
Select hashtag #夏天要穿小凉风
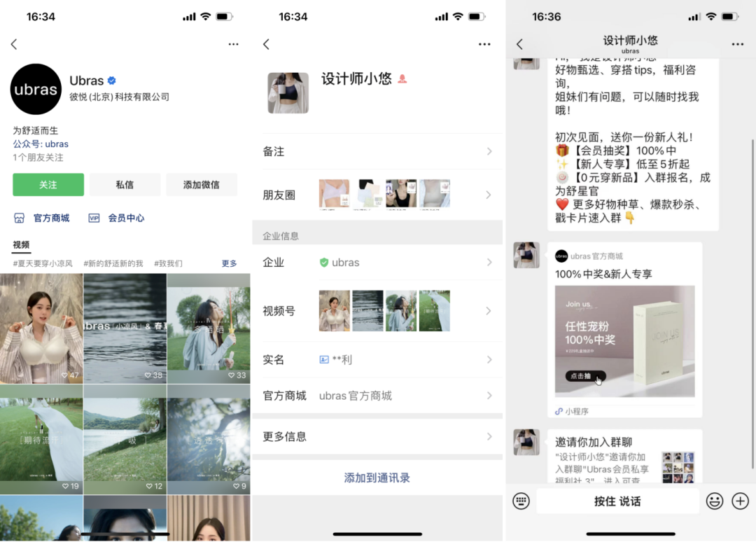point(43,263)
